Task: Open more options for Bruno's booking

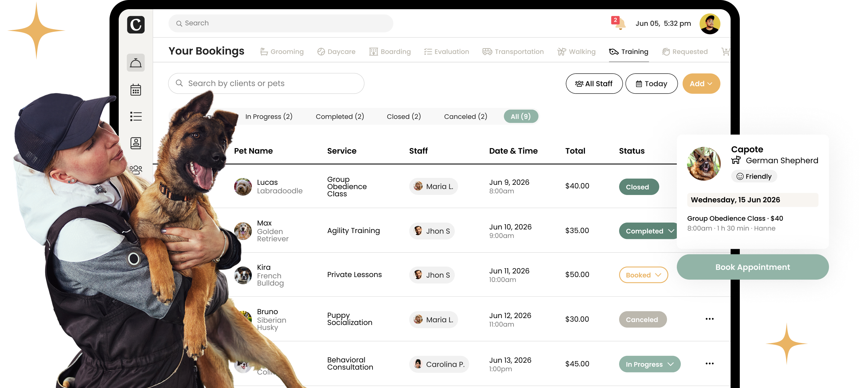Action: 709,319
